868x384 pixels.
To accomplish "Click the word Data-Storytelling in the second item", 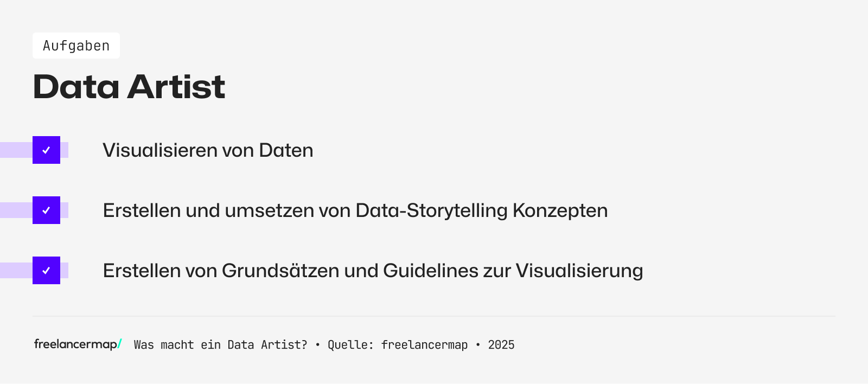I will point(431,210).
